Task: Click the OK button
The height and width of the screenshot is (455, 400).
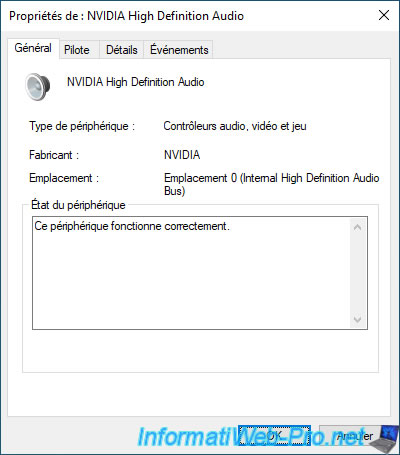Action: click(x=274, y=435)
